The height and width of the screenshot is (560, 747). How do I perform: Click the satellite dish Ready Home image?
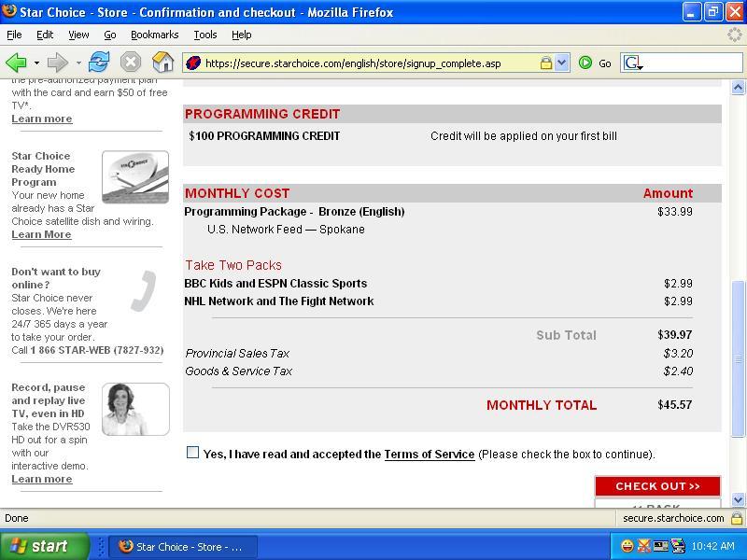pos(135,177)
